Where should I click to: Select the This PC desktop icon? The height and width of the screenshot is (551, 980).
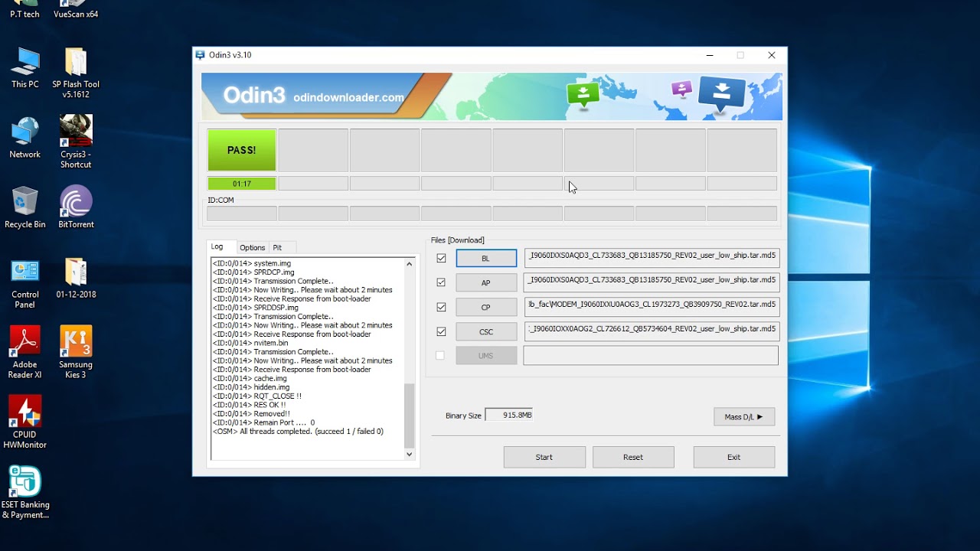point(25,68)
